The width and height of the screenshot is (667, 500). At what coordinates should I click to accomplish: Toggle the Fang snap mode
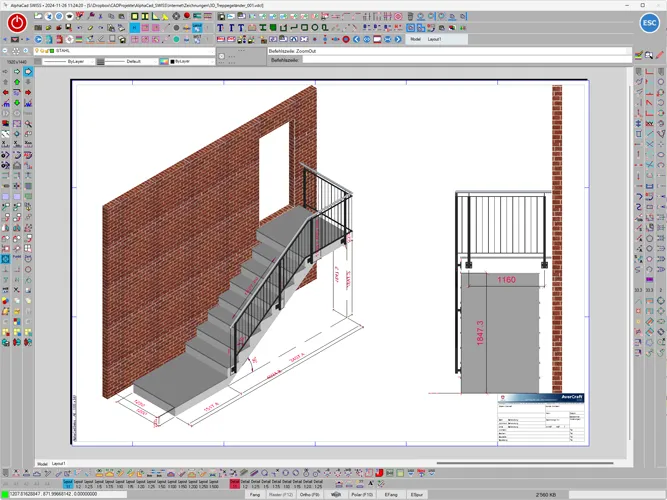point(255,494)
